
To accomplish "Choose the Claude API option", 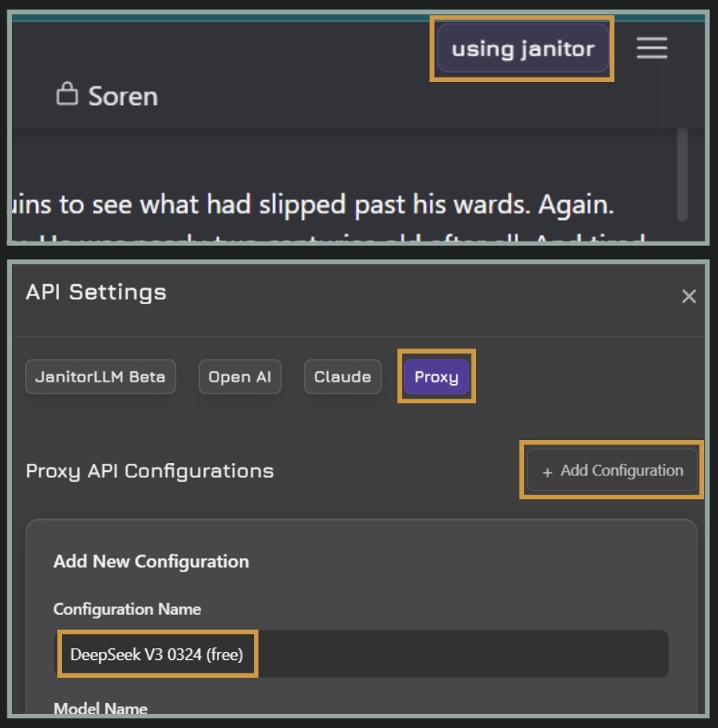I will pyautogui.click(x=342, y=377).
